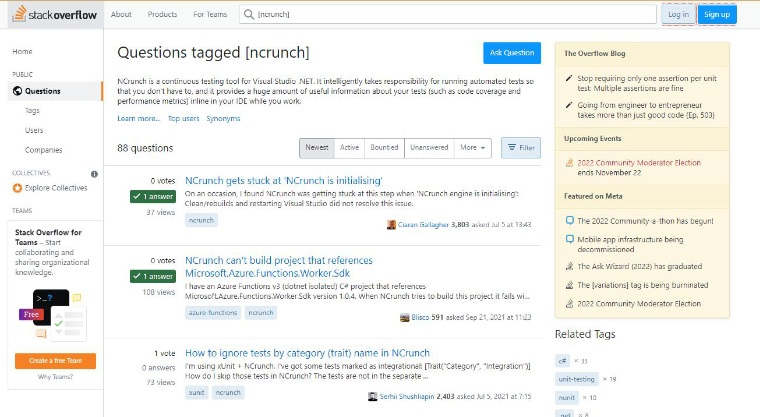Viewport: 760px width, 417px height.
Task: Click Ciaran Gallagher's avatar
Action: 391,225
